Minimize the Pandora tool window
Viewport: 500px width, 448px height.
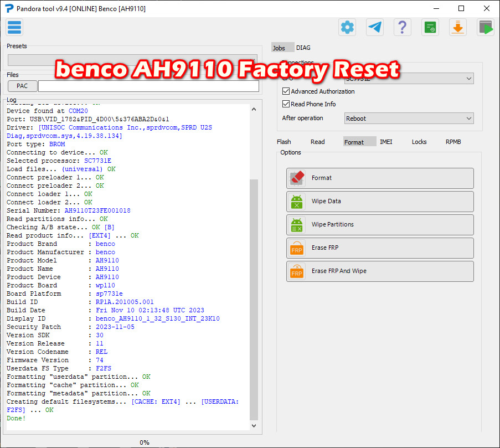436,9
